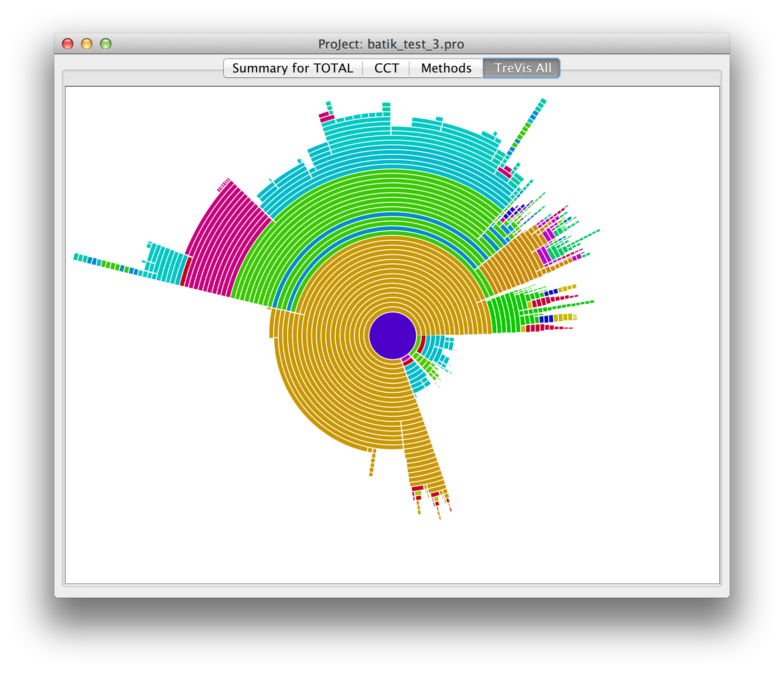Open the CCT tab
This screenshot has width=784, height=673.
386,68
